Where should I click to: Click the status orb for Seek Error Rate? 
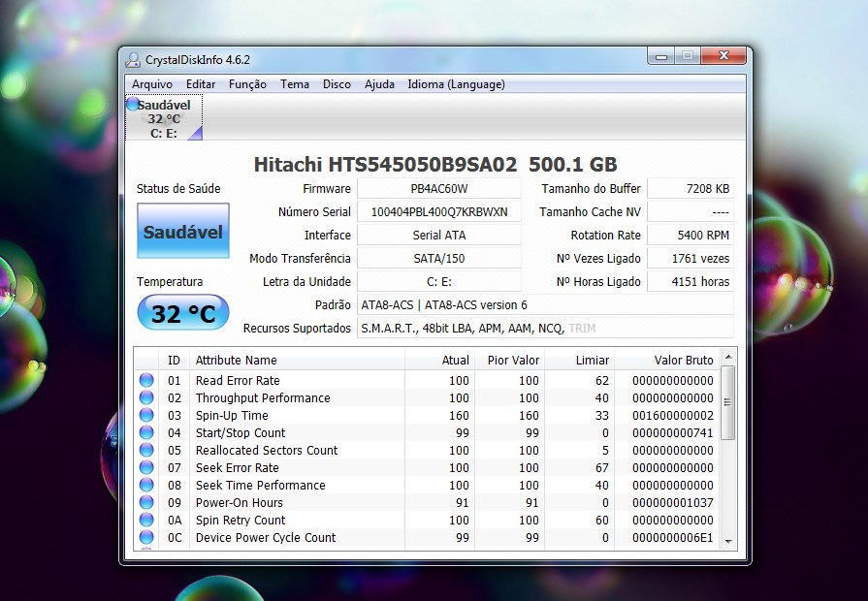(146, 467)
